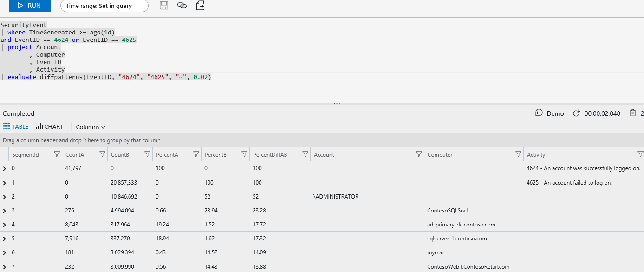Image resolution: width=644 pixels, height=272 pixels.
Task: Sort by the Computer column header
Action: pyautogui.click(x=440, y=155)
